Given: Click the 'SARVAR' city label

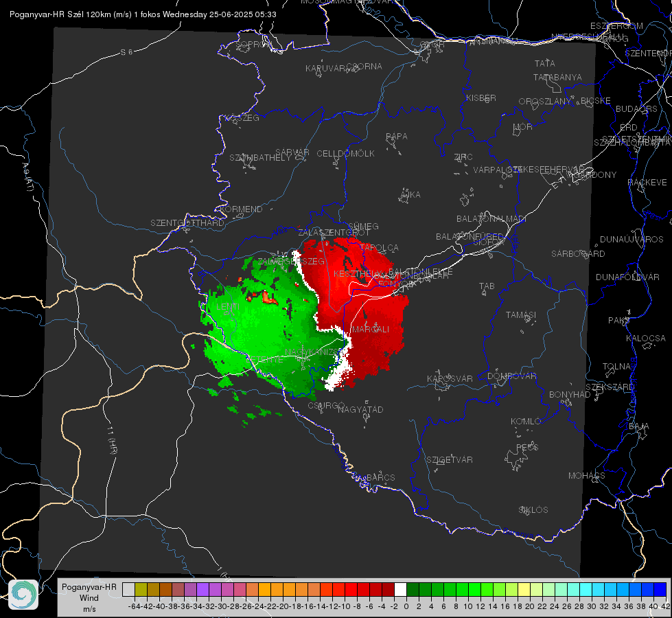Looking at the screenshot, I should coord(292,152).
